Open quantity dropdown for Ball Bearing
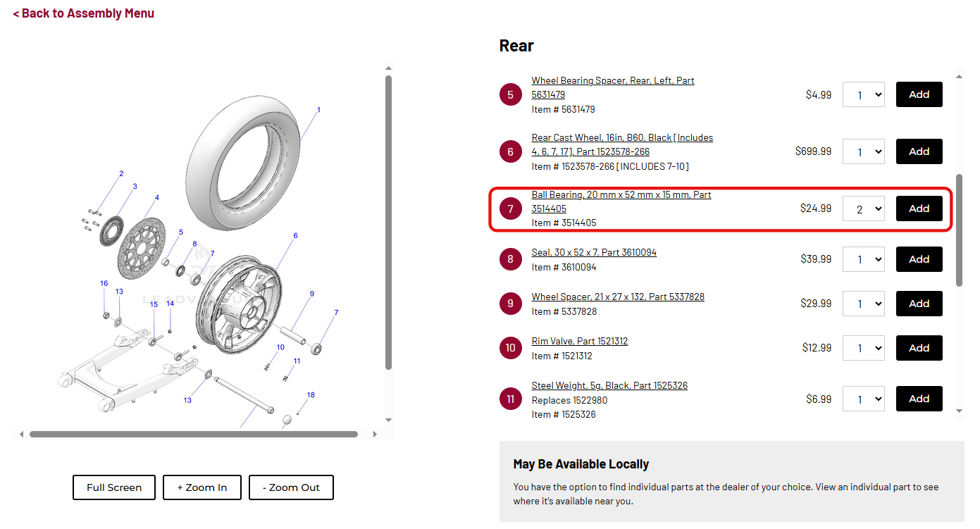Viewport: 980px width, 529px height. [863, 209]
